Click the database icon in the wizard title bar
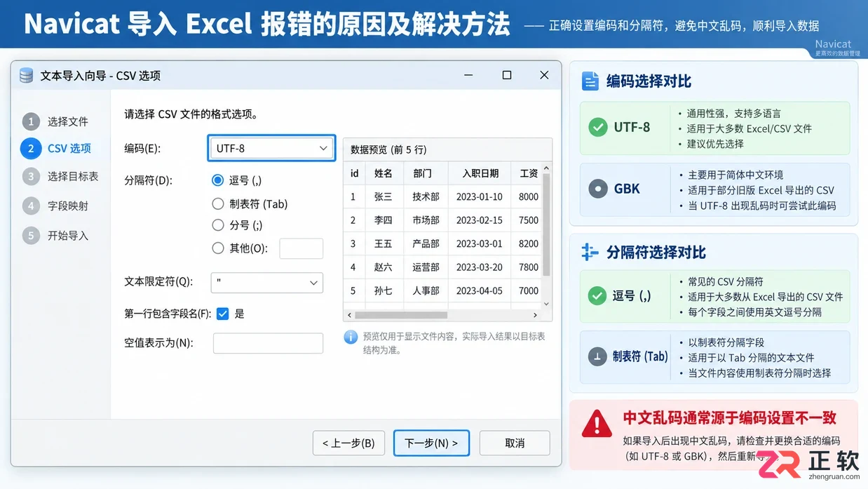The height and width of the screenshot is (489, 868). (x=27, y=75)
